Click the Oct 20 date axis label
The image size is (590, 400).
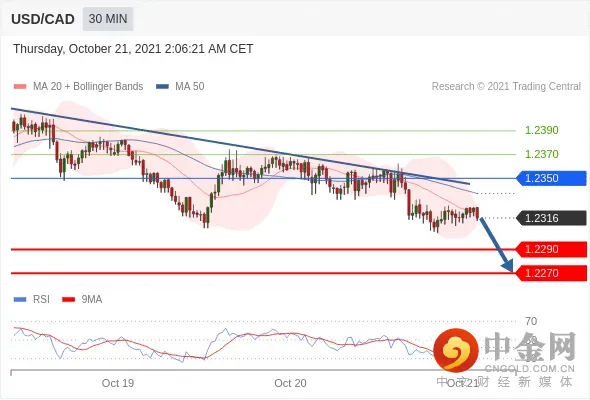290,383
